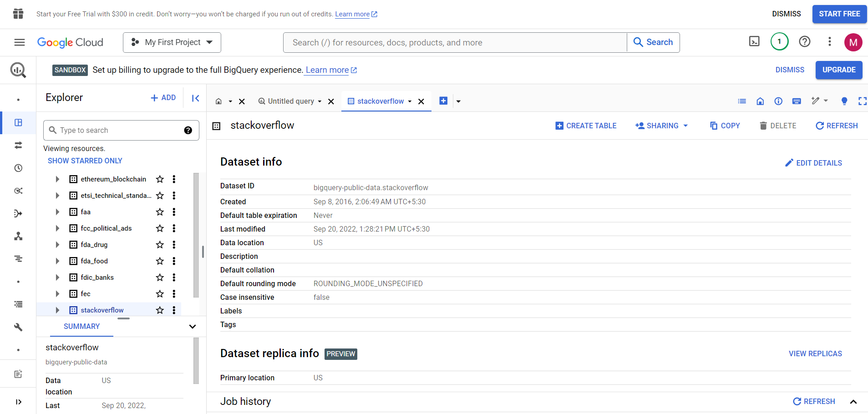
Task: Unstar the fec dataset
Action: [159, 293]
